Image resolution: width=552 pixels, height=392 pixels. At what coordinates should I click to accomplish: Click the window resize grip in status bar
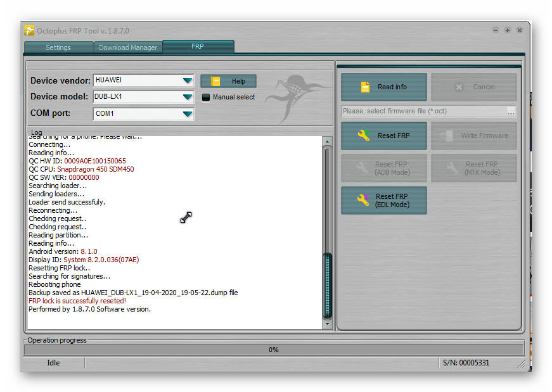(521, 364)
